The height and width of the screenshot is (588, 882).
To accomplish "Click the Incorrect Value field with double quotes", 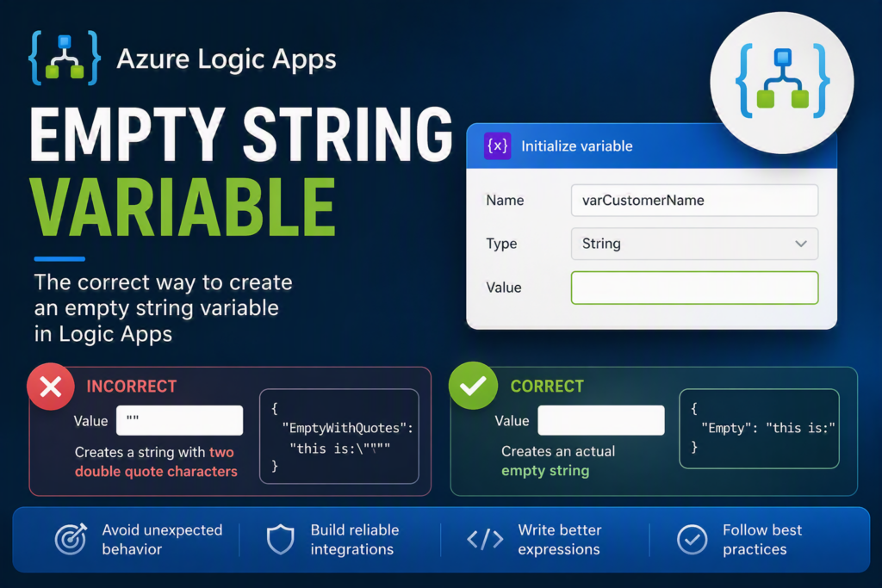I will [179, 420].
